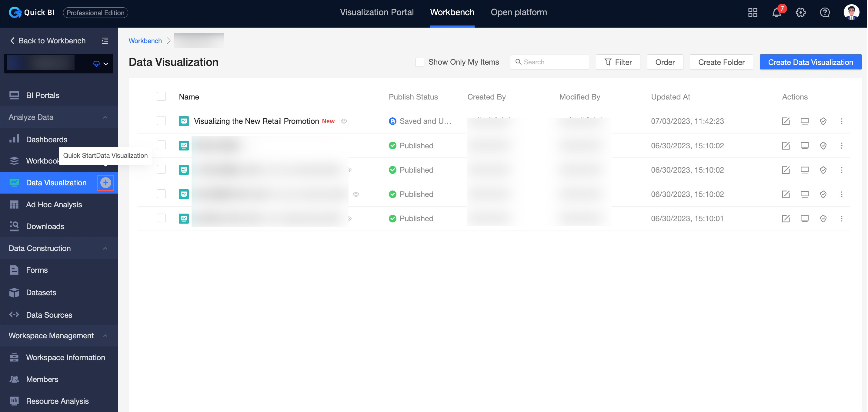Open more actions for item updated 15:10:01
This screenshot has width=868, height=412.
point(842,219)
